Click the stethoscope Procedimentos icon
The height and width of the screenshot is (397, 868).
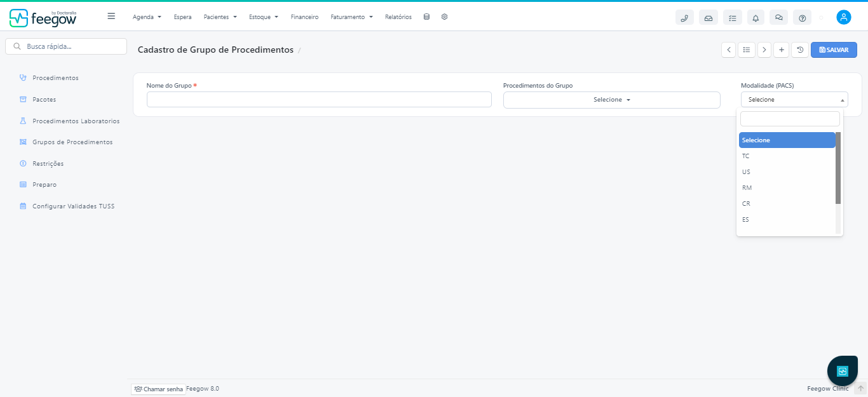(x=23, y=77)
